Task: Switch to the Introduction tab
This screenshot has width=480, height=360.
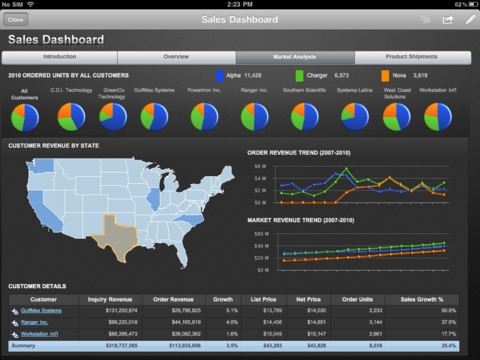Action: 60,57
